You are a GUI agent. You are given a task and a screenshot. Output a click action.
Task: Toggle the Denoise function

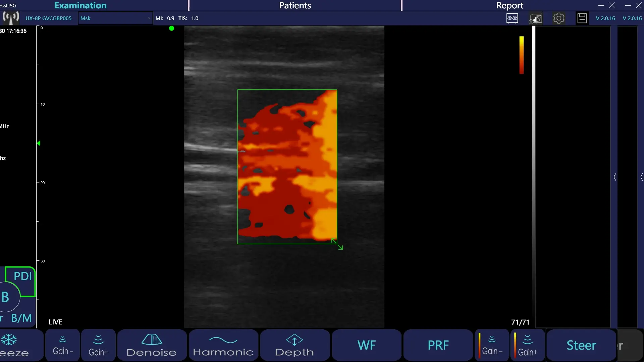(152, 345)
